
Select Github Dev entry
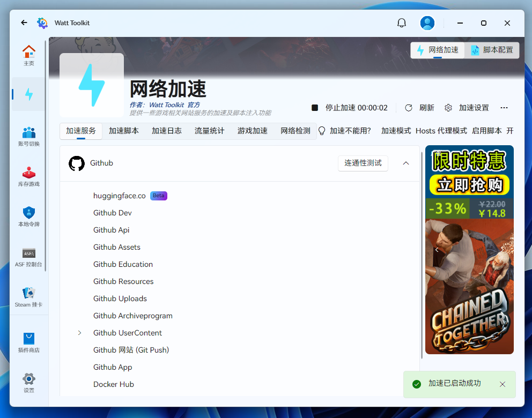coord(112,213)
